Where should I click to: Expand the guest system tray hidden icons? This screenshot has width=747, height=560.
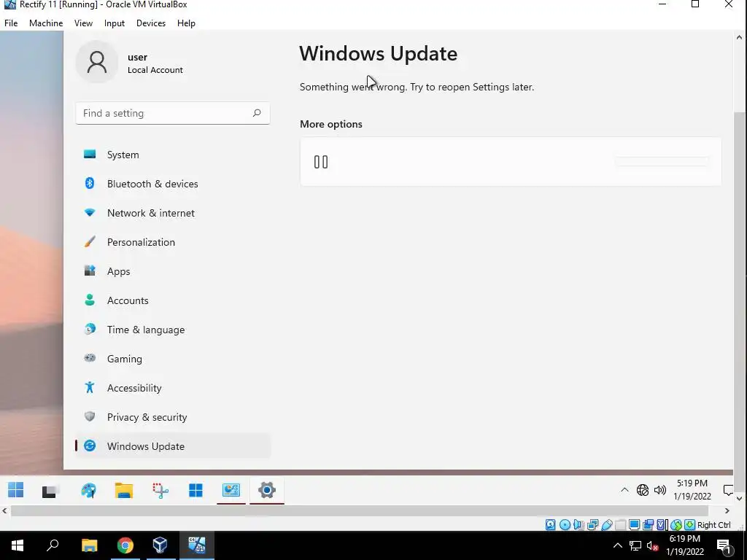pyautogui.click(x=624, y=490)
